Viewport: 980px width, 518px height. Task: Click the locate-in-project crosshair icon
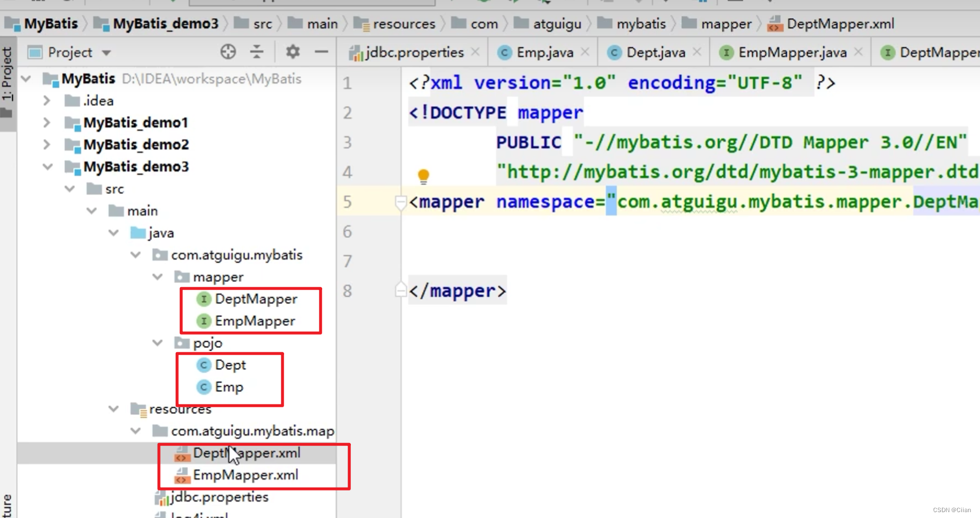(x=228, y=52)
